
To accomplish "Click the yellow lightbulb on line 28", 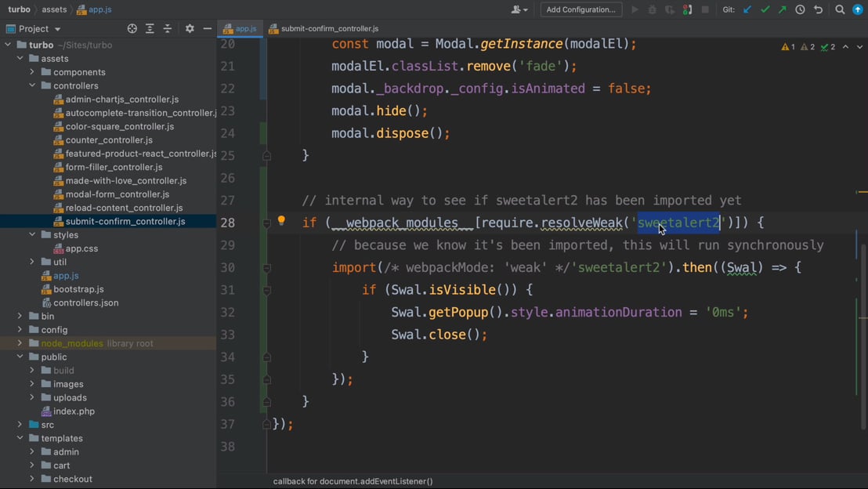I will 281,222.
